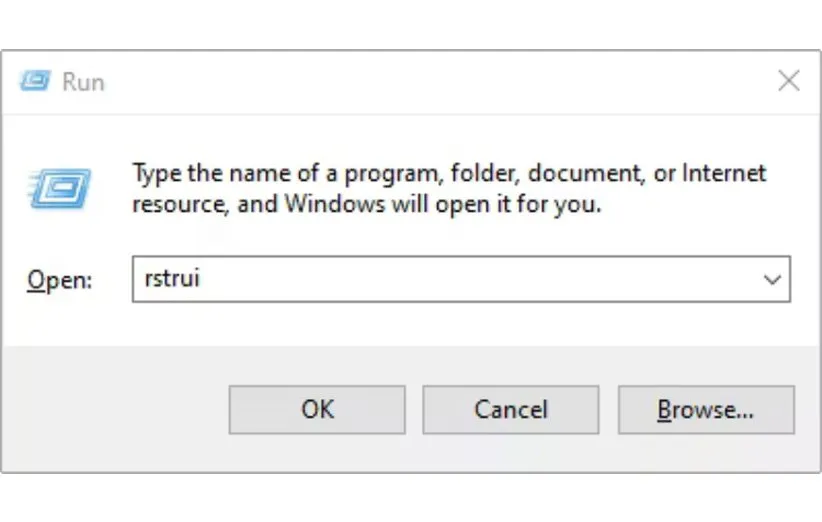Screen dimensions: 822x522
Task: Click the "rstrui" text in the field
Action: point(171,279)
